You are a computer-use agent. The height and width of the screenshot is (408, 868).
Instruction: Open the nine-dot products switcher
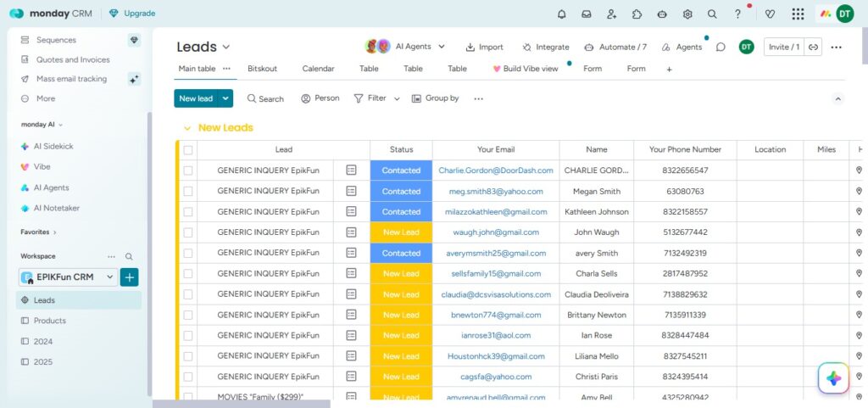[798, 14]
